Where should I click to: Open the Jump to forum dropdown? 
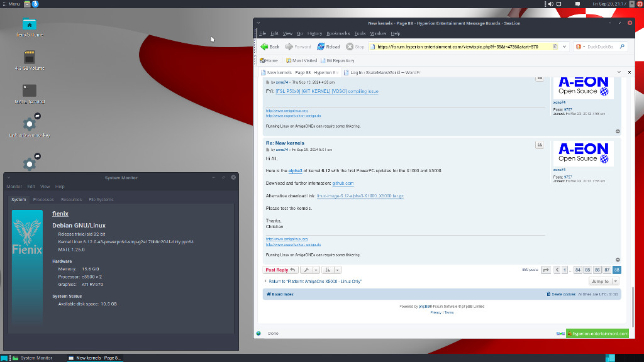pos(603,281)
